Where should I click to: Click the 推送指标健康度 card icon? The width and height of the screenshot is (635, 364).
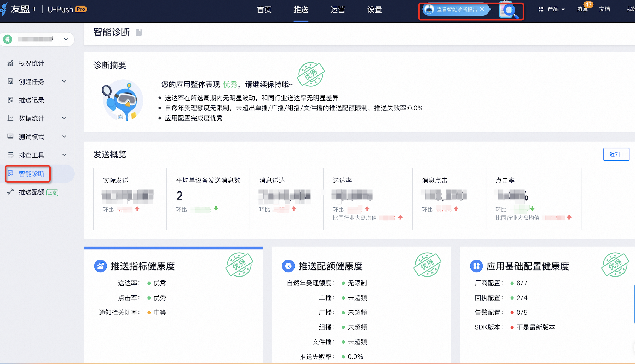(100, 266)
